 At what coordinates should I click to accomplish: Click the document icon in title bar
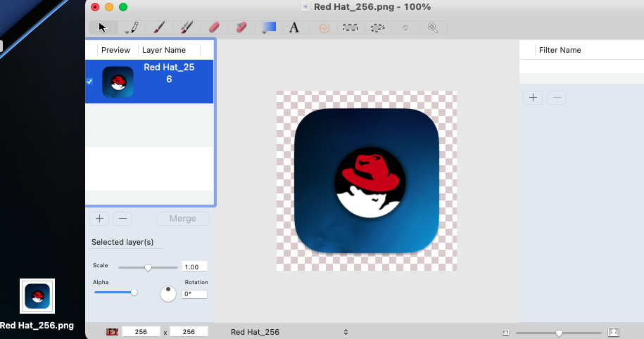point(305,6)
